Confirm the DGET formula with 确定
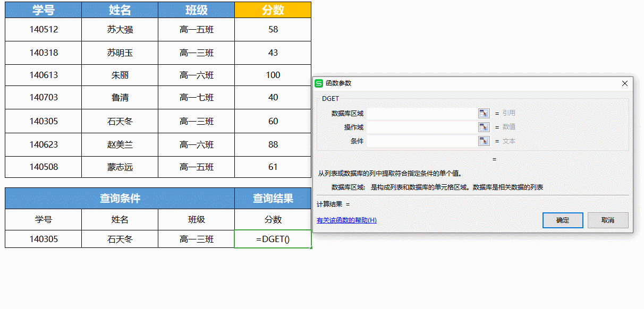Image resolution: width=644 pixels, height=309 pixels. point(563,220)
